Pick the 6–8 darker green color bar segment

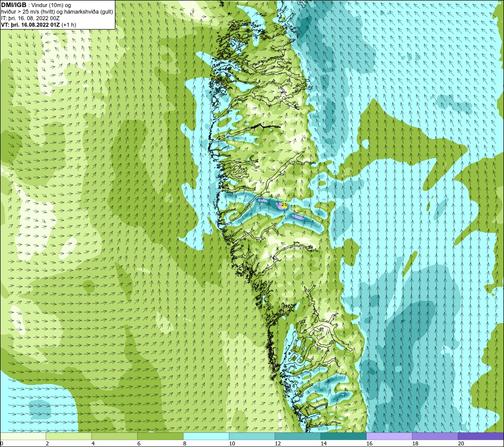click(x=160, y=436)
